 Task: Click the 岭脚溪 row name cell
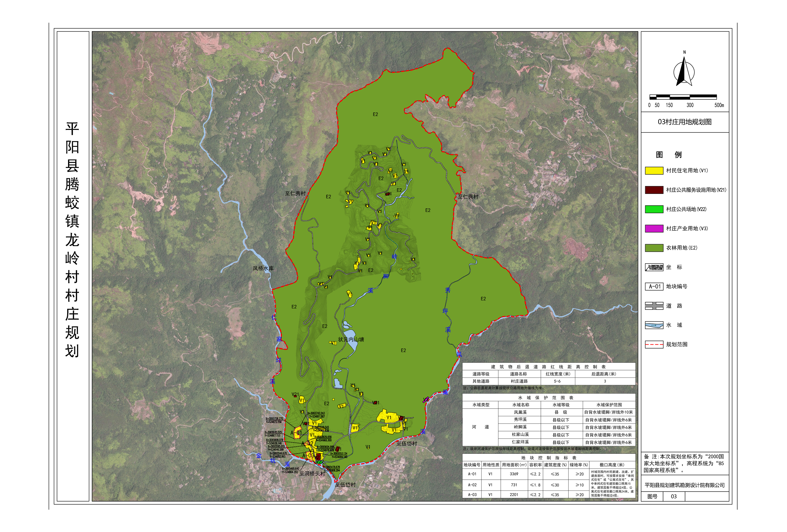tap(520, 427)
